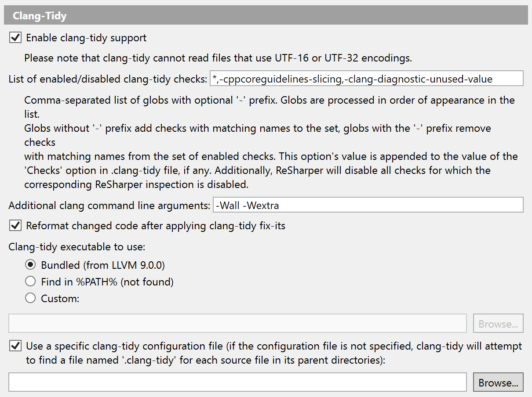Screen dimensions: 532x397
Task: Click the 'Find in %PATH% (not found)' label text
Action: (x=107, y=282)
